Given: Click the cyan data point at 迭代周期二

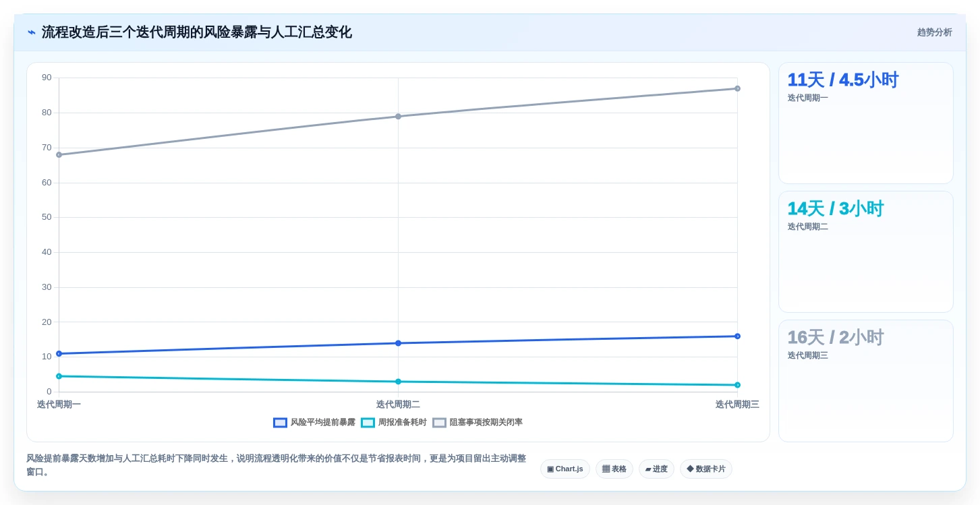Looking at the screenshot, I should pos(398,382).
